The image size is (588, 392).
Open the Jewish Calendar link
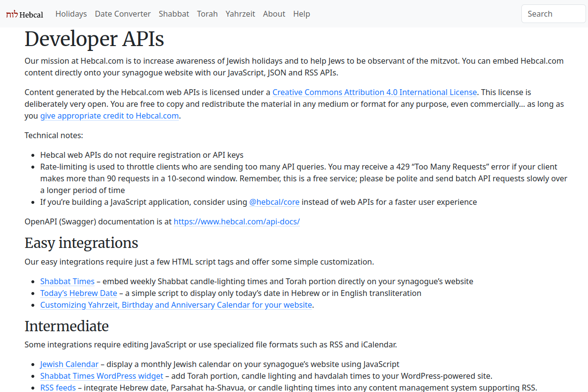[69, 364]
